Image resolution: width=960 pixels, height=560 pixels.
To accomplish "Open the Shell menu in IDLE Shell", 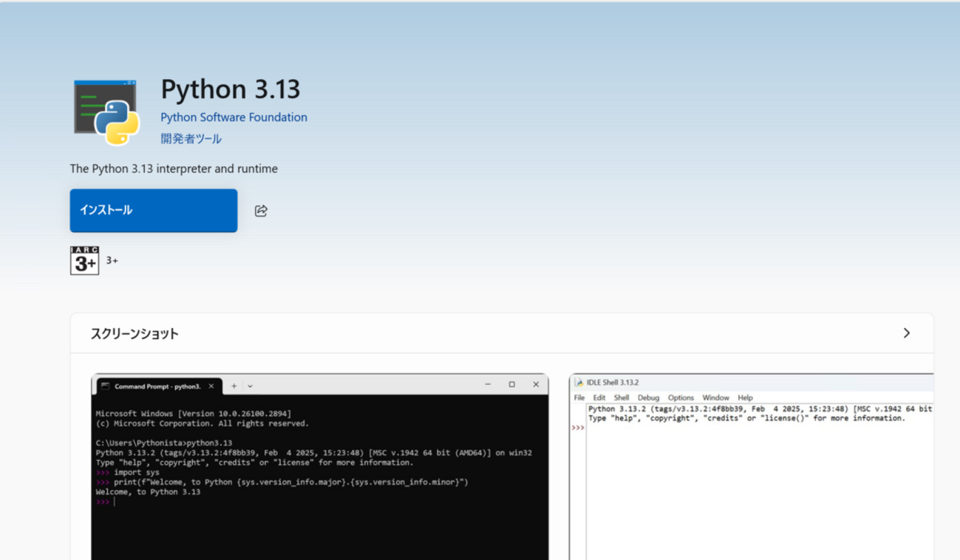I will tap(622, 397).
